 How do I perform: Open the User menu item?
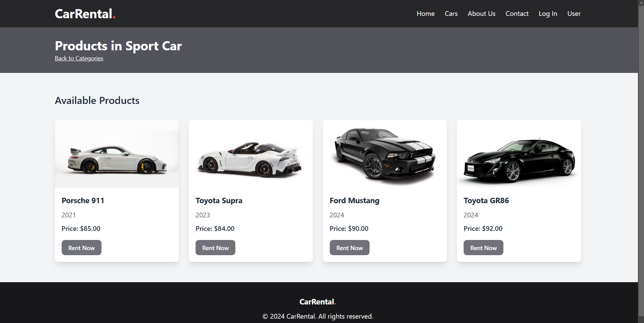point(574,14)
